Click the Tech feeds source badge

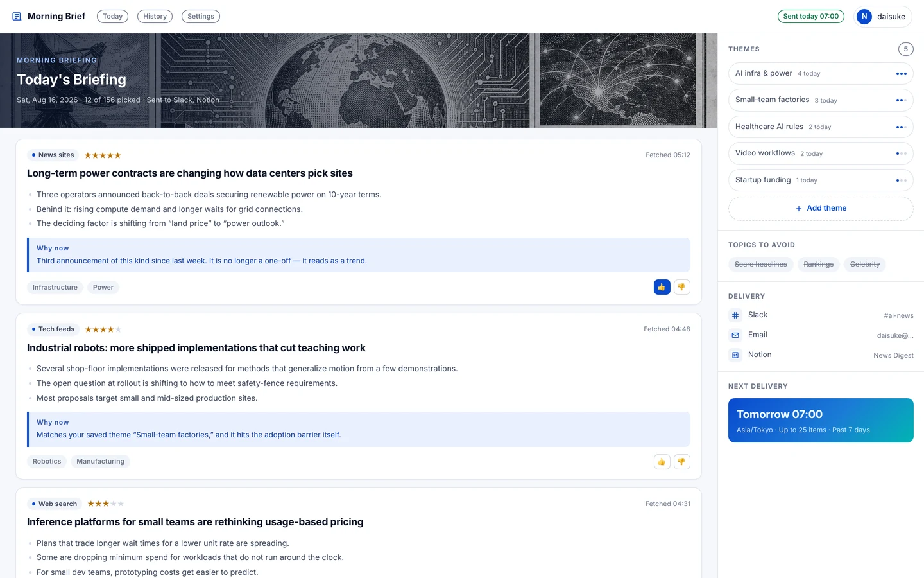[53, 329]
